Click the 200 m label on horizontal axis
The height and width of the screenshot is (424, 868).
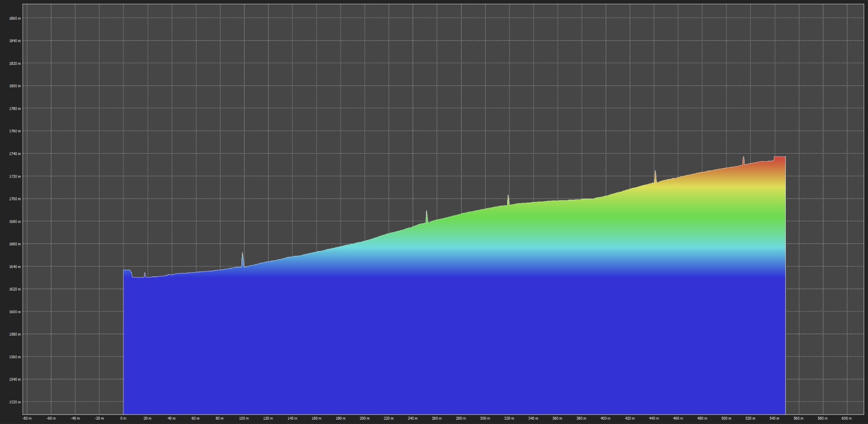pyautogui.click(x=364, y=419)
